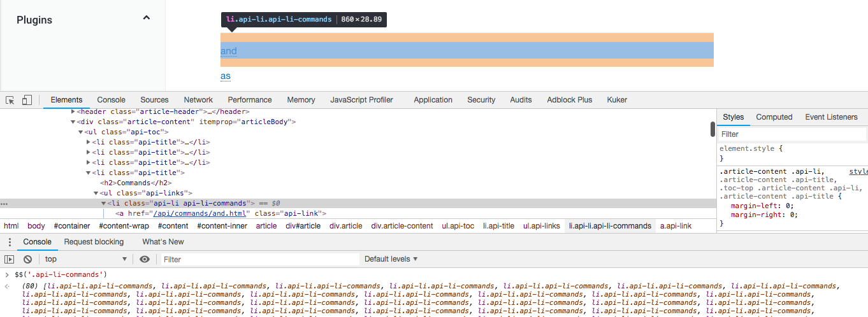Select the #content-inner breadcrumb
Viewport: 868px width, 317px height.
click(222, 226)
